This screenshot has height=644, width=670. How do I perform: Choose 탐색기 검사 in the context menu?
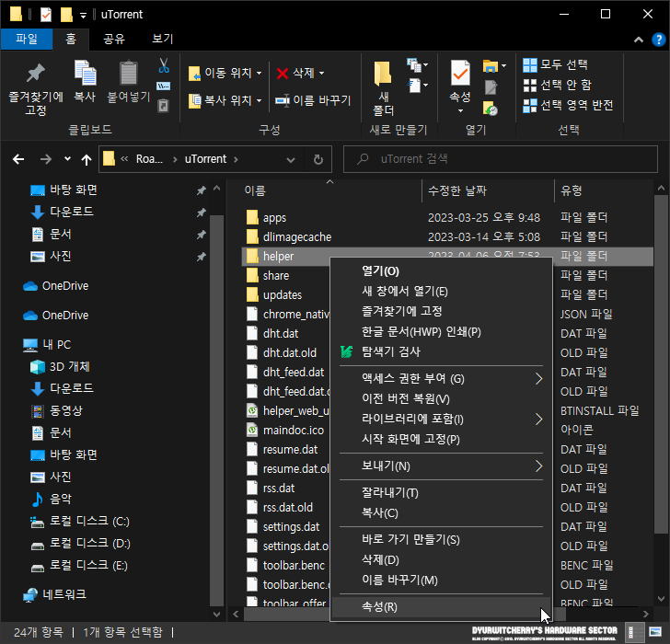[x=441, y=351]
